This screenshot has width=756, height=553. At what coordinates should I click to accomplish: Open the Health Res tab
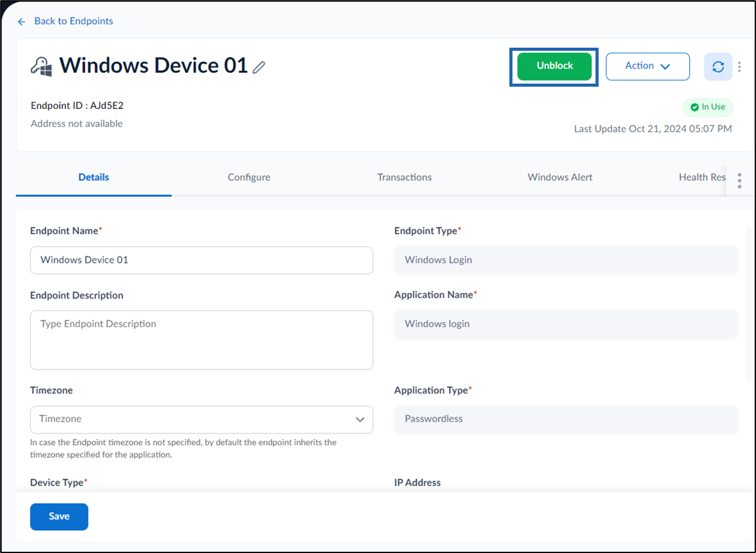click(702, 177)
